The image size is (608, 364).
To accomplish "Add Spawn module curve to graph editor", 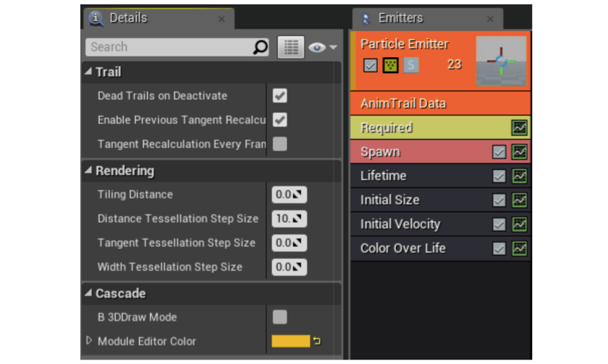I will pyautogui.click(x=519, y=152).
